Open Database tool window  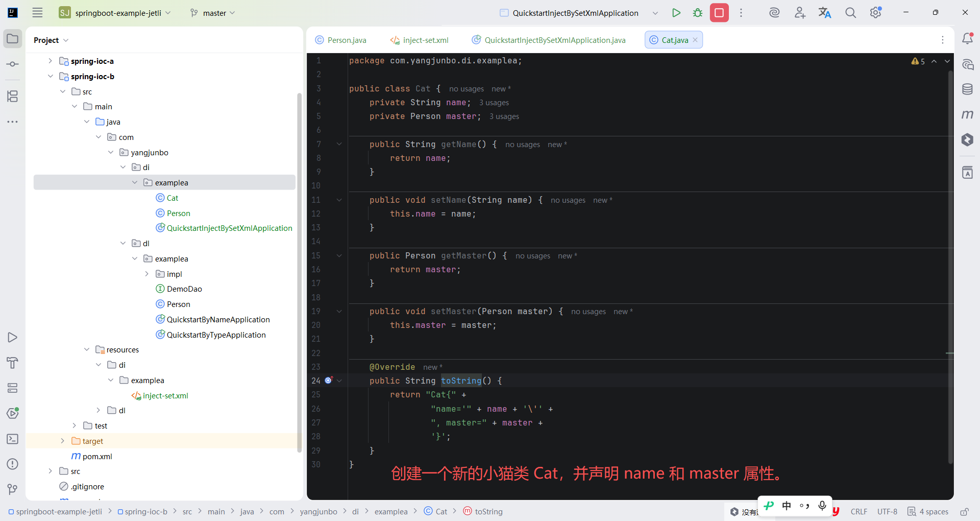pyautogui.click(x=967, y=89)
